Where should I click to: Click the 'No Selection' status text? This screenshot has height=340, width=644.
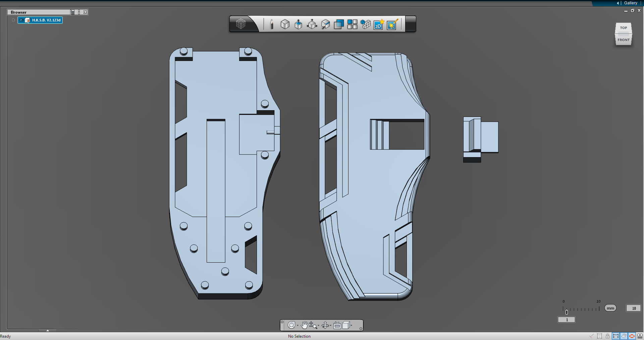tap(299, 336)
